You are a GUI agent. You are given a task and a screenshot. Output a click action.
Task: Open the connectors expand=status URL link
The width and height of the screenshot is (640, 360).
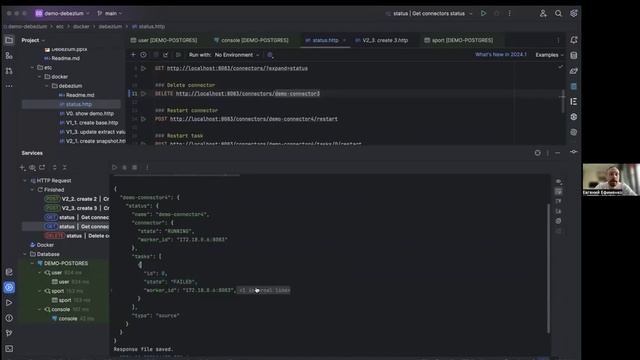[x=237, y=68]
